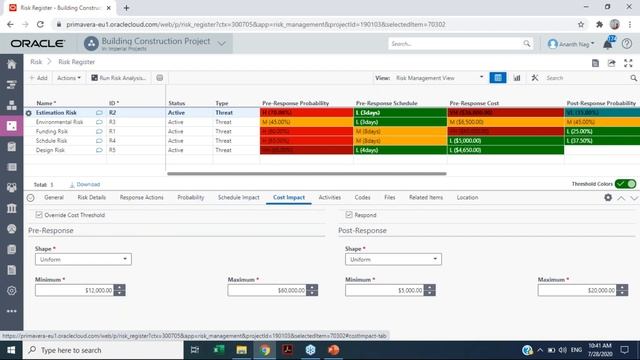The height and width of the screenshot is (360, 640).
Task: Open the Help question mark icon
Action: coord(627,44)
